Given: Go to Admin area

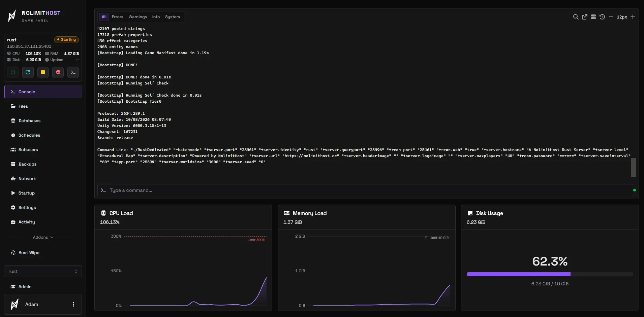Looking at the screenshot, I should coord(43,287).
